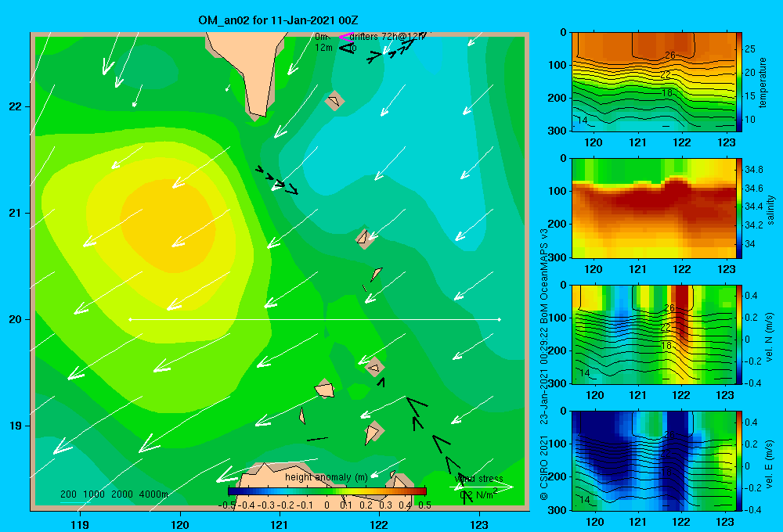
Task: Click the '14' contour label in the temperature section
Action: point(583,120)
